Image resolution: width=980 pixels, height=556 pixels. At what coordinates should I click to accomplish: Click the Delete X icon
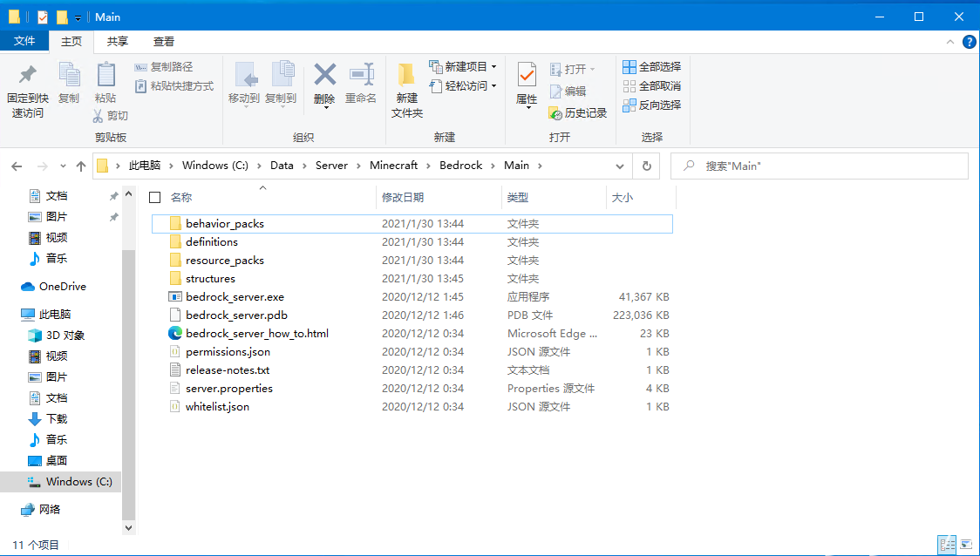325,75
